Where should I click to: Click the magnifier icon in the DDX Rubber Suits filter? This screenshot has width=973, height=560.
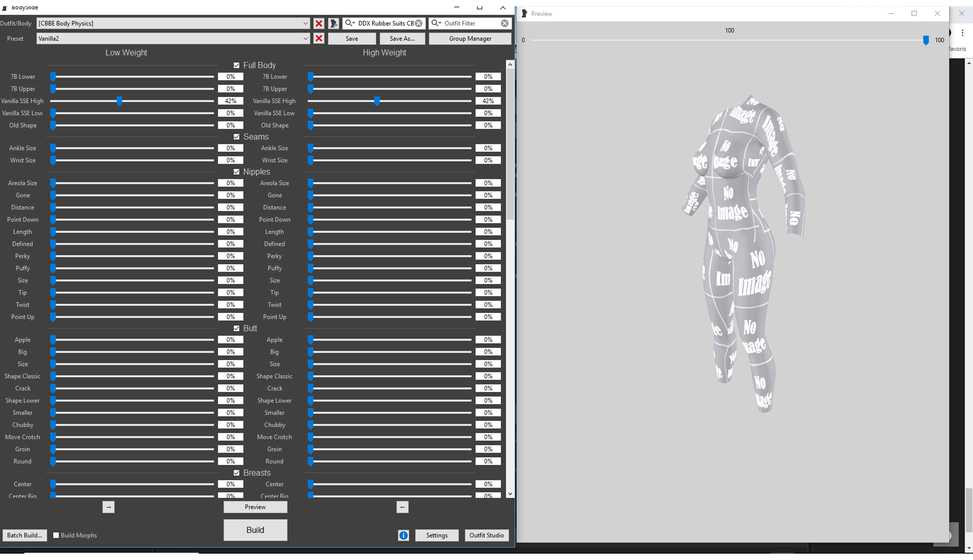tap(350, 23)
